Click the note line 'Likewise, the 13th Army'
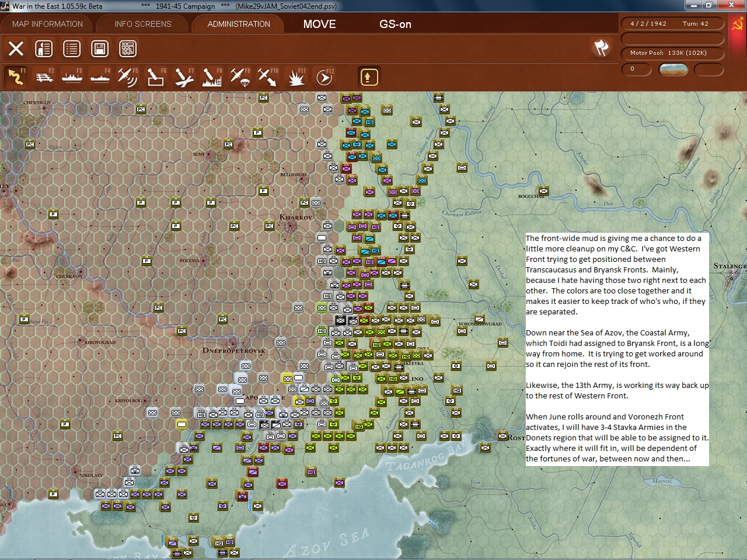 pyautogui.click(x=617, y=385)
